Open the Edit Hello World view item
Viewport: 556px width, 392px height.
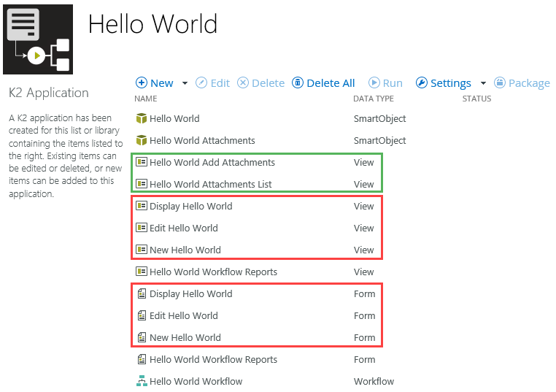click(x=183, y=228)
